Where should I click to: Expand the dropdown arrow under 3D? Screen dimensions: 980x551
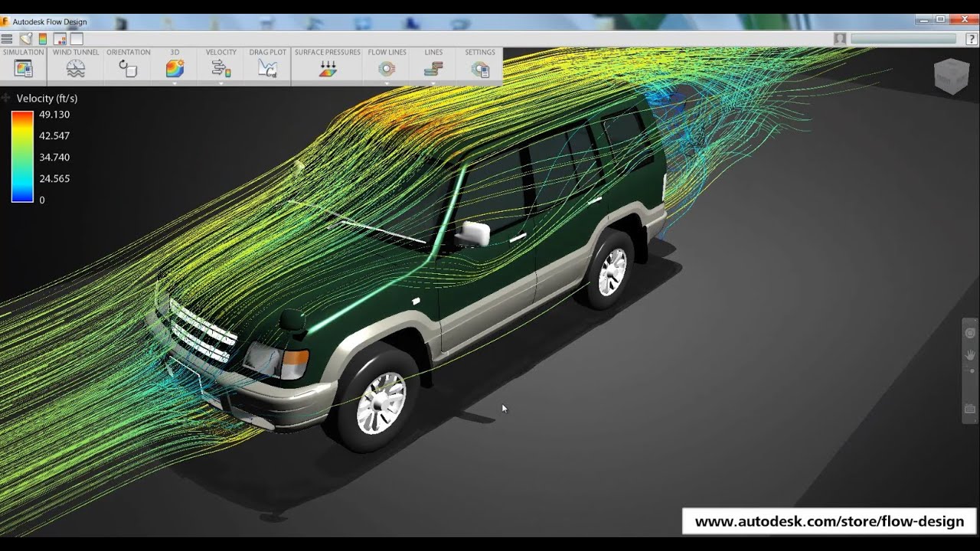click(175, 83)
